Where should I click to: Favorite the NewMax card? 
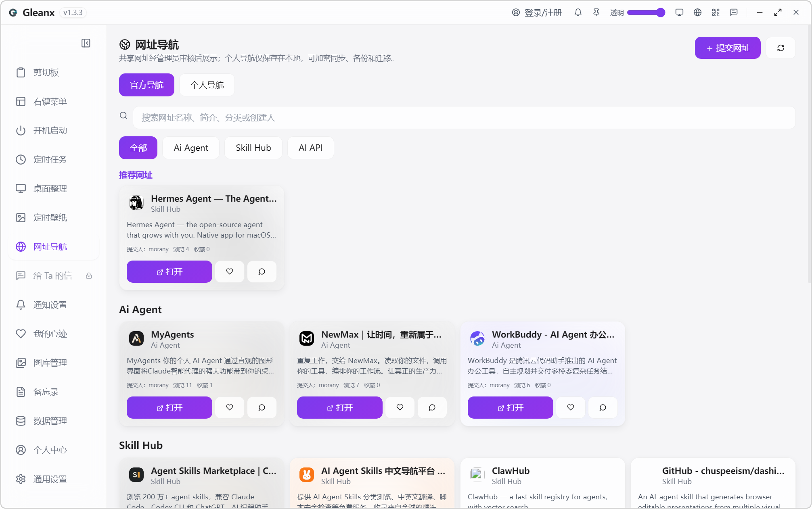click(x=400, y=407)
